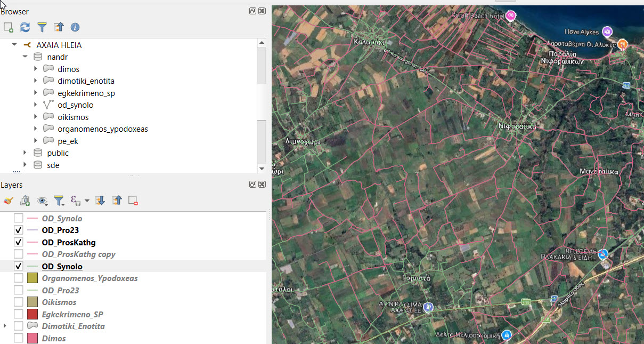This screenshot has height=344, width=644.
Task: Expand the organomenos_ypodoxeas table node
Action: point(36,129)
